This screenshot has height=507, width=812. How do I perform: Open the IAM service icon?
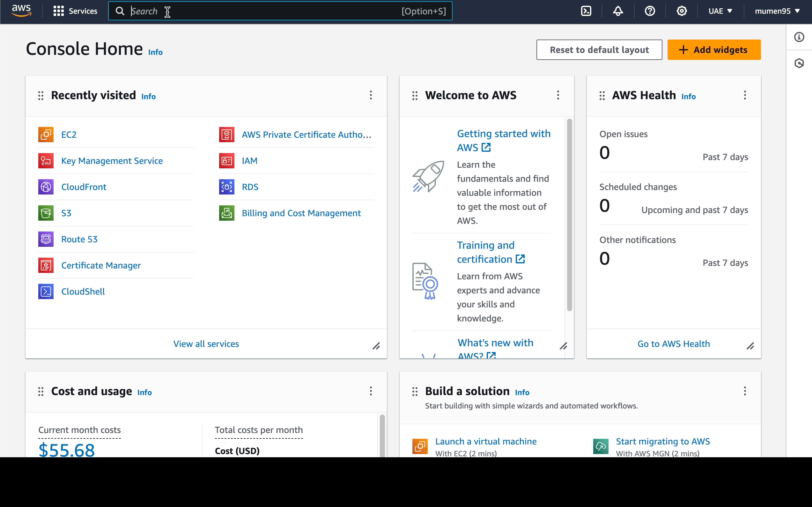pos(227,161)
